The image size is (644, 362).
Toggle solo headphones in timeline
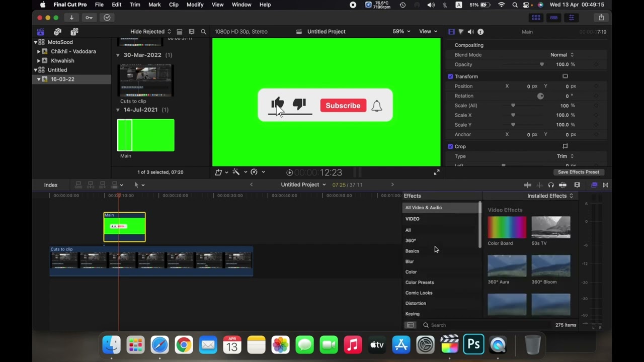pyautogui.click(x=551, y=185)
